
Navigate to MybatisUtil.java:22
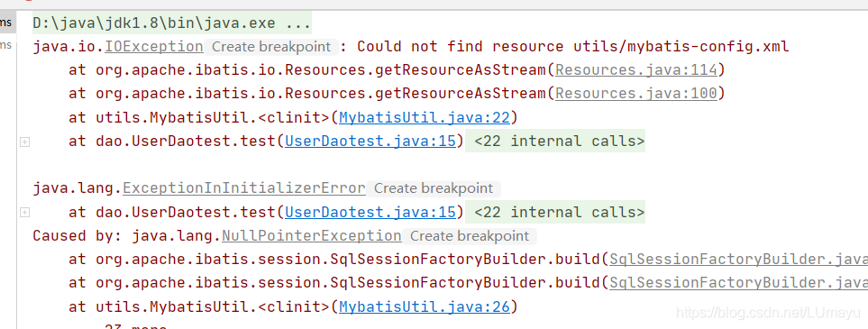(x=425, y=117)
